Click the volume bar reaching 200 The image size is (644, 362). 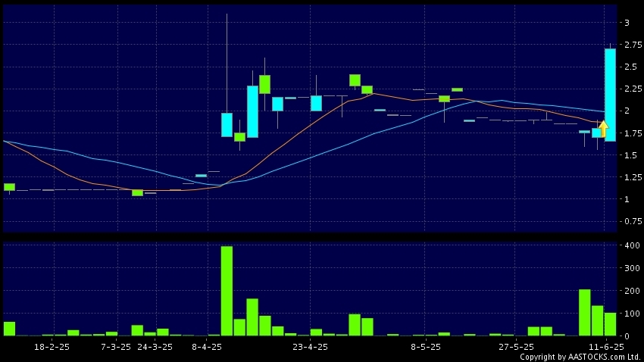(x=584, y=313)
